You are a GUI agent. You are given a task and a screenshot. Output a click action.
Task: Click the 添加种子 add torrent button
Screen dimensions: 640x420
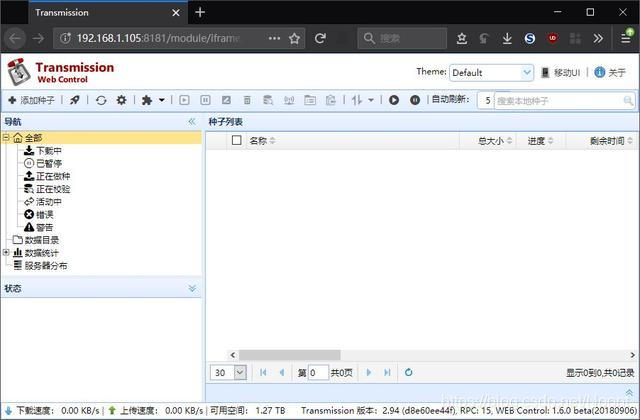click(x=31, y=100)
